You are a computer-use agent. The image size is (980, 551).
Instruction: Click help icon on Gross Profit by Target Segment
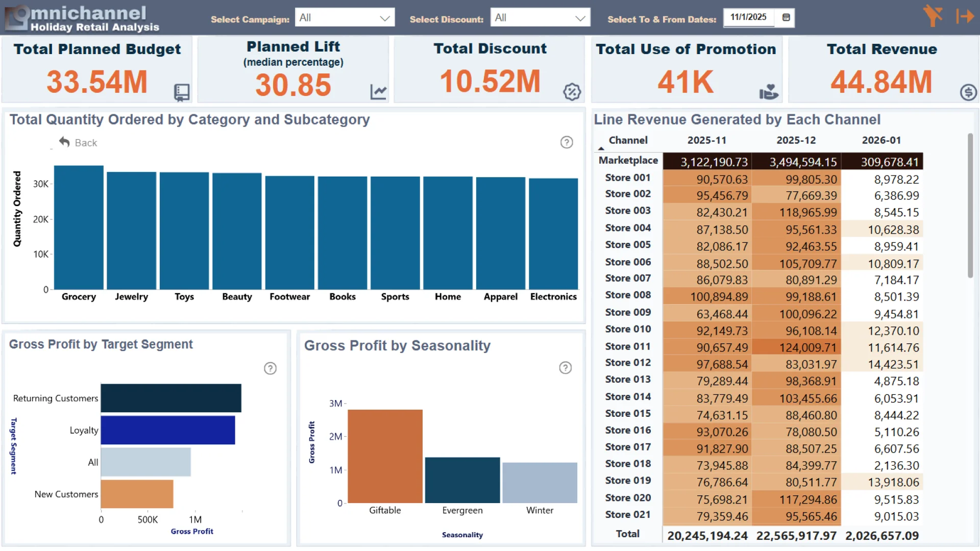(270, 368)
